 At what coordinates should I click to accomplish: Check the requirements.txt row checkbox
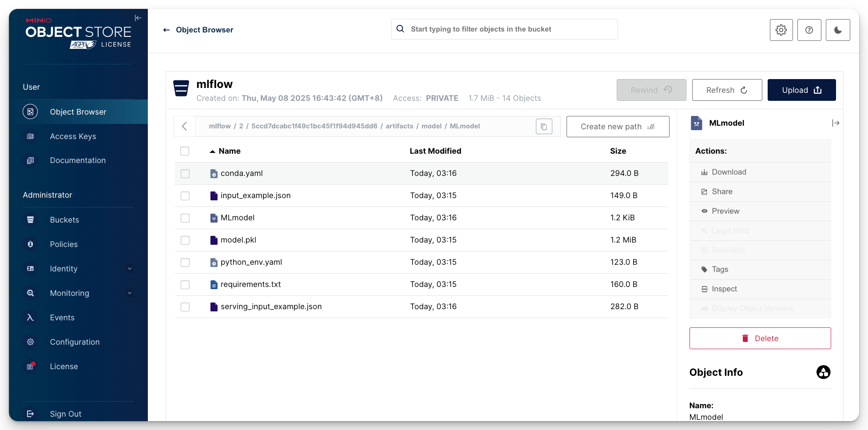(x=185, y=285)
